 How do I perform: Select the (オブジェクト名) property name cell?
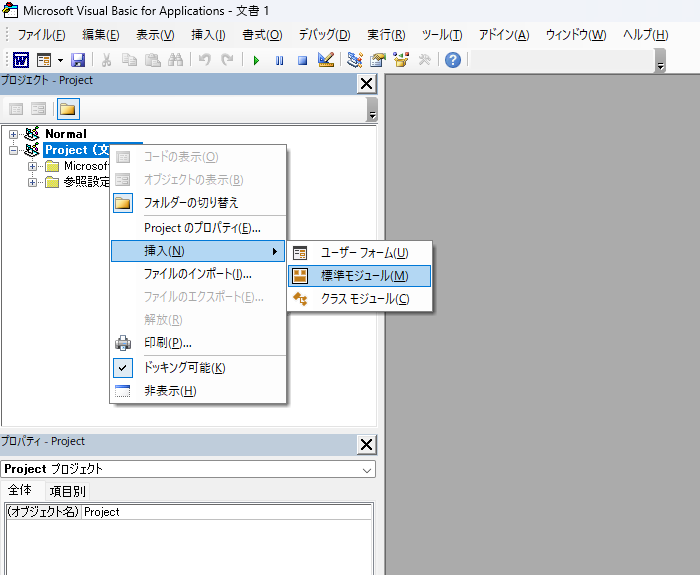43,512
